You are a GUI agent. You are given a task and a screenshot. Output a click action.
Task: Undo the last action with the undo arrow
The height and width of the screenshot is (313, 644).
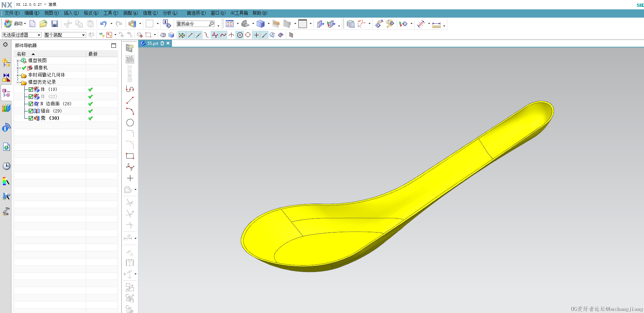pyautogui.click(x=103, y=24)
